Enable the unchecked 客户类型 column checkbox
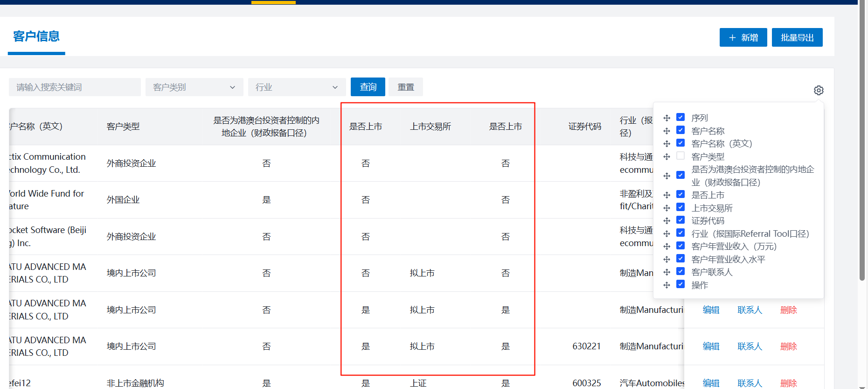The height and width of the screenshot is (389, 868). pyautogui.click(x=681, y=156)
